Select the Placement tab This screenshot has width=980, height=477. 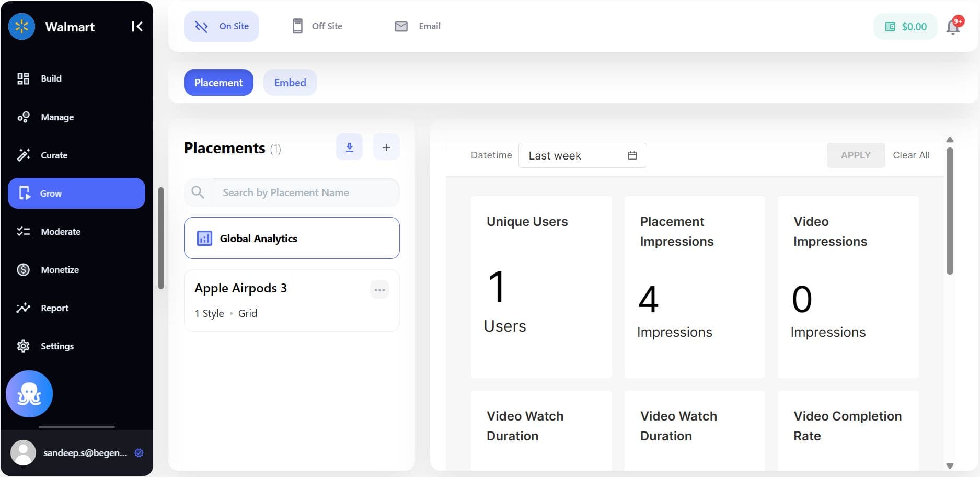[218, 83]
